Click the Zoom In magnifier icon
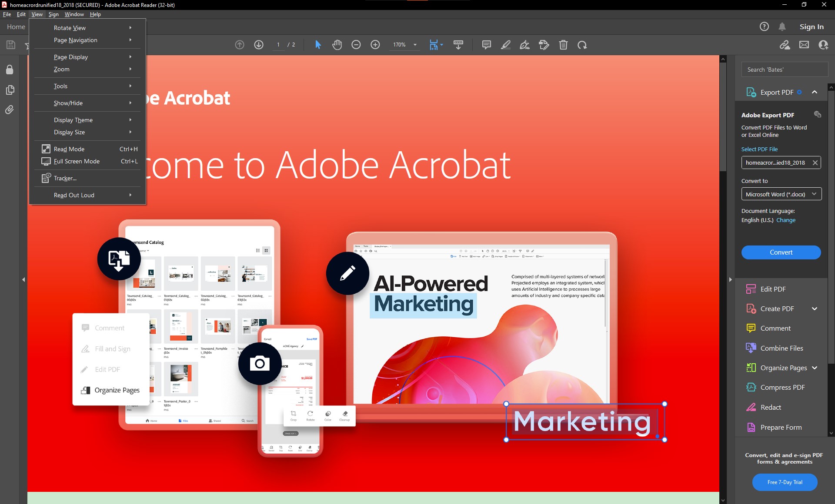Image resolution: width=835 pixels, height=504 pixels. point(375,45)
